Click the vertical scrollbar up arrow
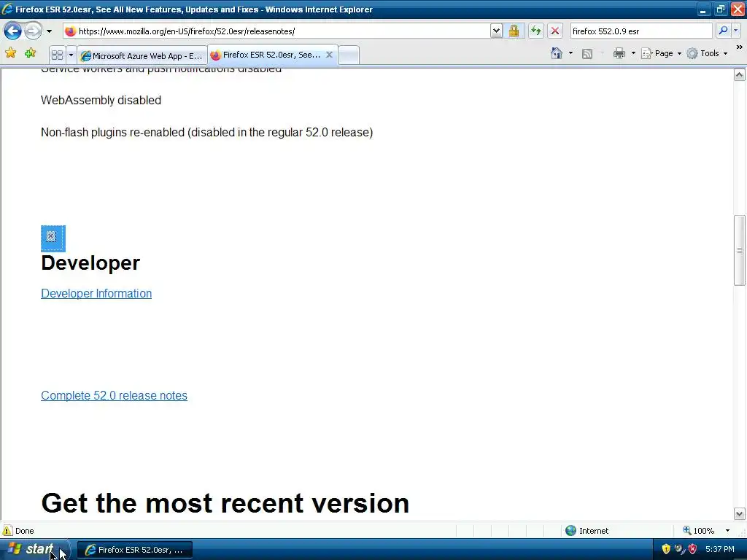The width and height of the screenshot is (747, 560). coord(740,75)
